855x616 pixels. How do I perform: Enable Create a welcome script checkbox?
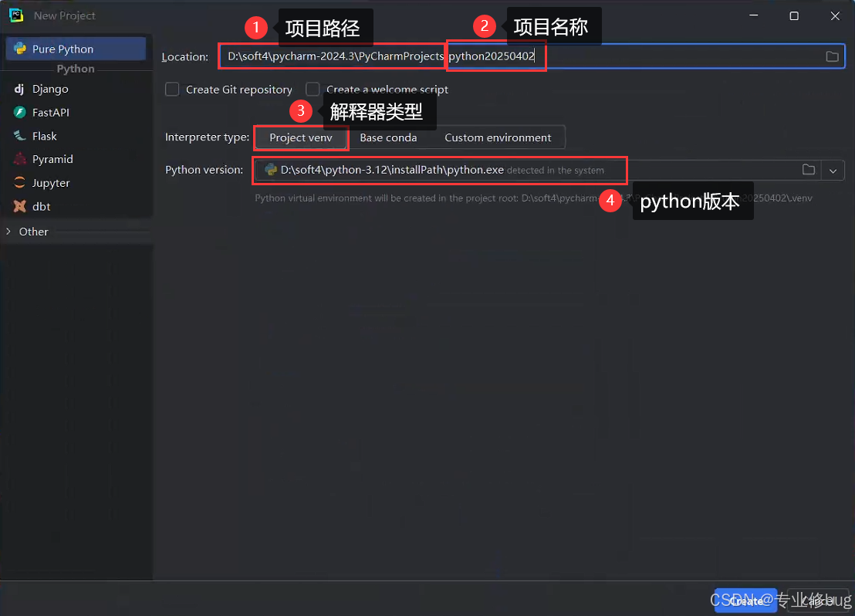tap(313, 89)
